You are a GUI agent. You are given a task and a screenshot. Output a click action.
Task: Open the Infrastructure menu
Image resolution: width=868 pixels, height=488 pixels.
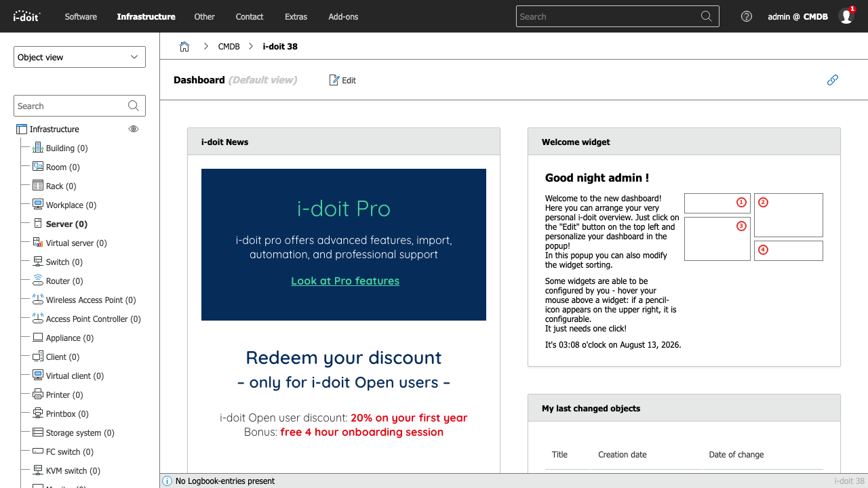[x=146, y=16]
